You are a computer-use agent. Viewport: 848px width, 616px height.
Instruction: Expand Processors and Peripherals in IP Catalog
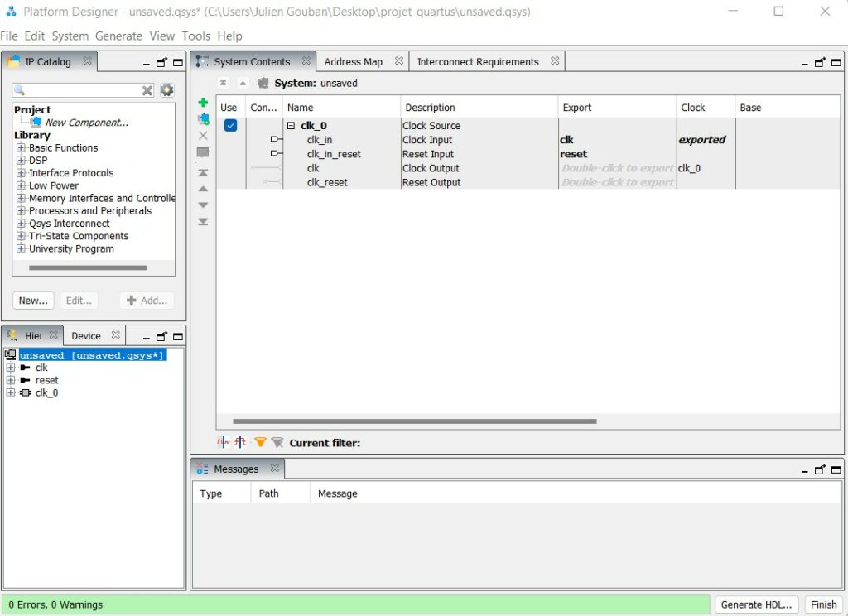click(21, 211)
